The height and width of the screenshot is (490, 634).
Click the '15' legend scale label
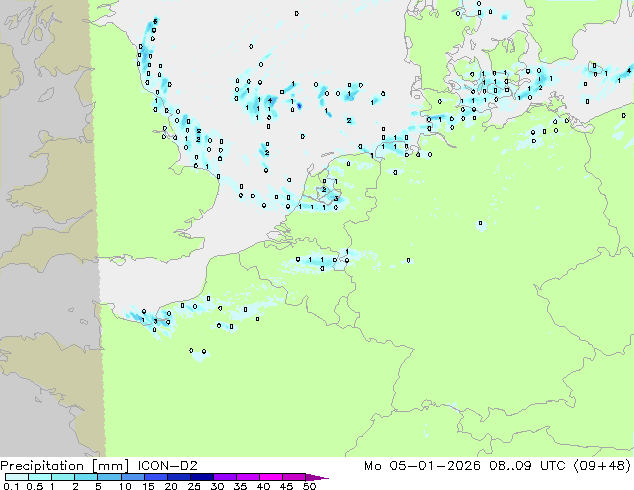[148, 486]
